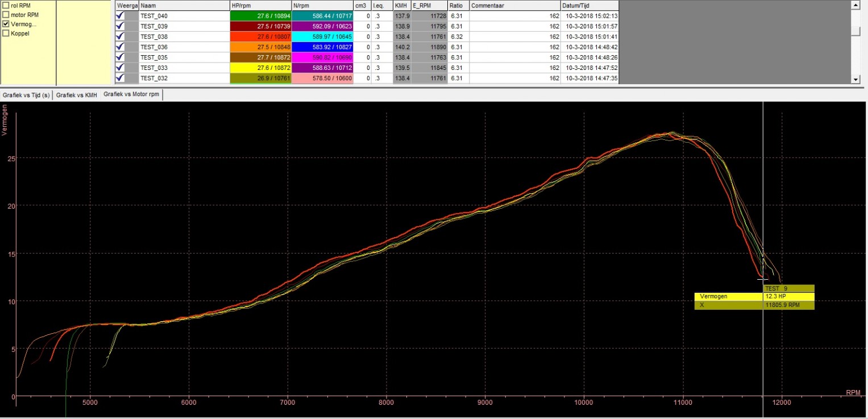Image resolution: width=868 pixels, height=419 pixels.
Task: Select the TEST_040 row name
Action: [x=153, y=16]
